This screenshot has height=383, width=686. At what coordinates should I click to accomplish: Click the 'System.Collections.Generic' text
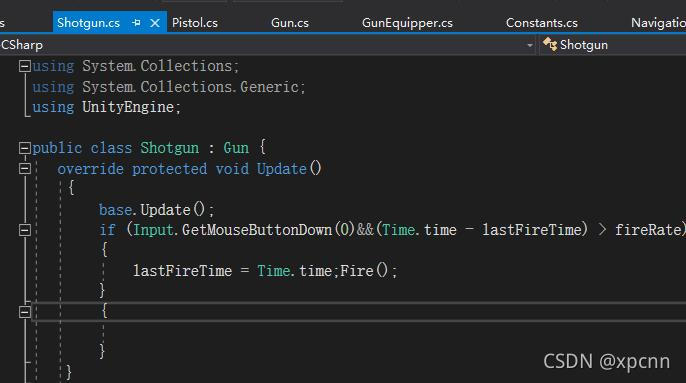pyautogui.click(x=190, y=87)
